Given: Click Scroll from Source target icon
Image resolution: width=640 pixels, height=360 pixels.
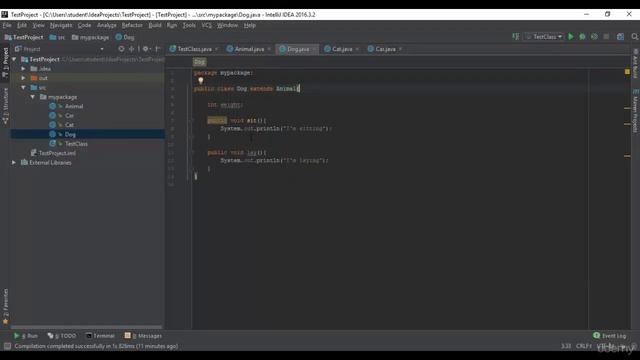Looking at the screenshot, I should coord(121,49).
